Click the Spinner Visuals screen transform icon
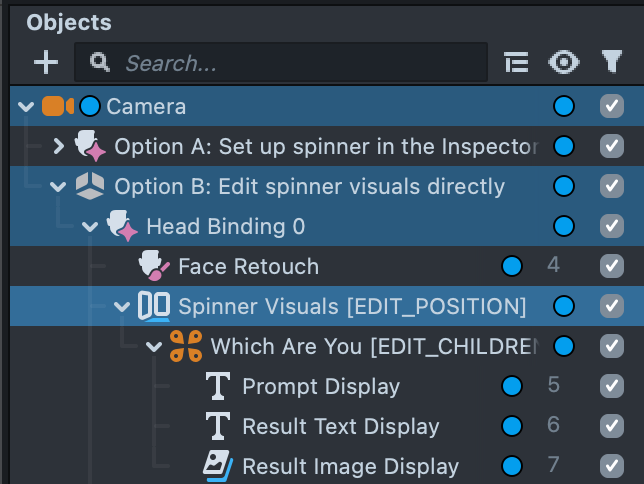The width and height of the screenshot is (644, 484). tap(154, 306)
